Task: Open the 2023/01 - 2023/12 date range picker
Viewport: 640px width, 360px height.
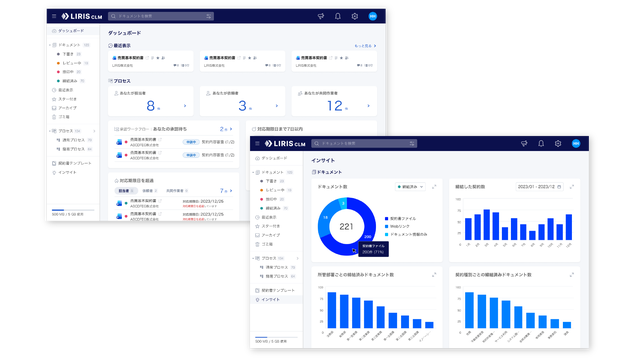Action: coord(540,187)
